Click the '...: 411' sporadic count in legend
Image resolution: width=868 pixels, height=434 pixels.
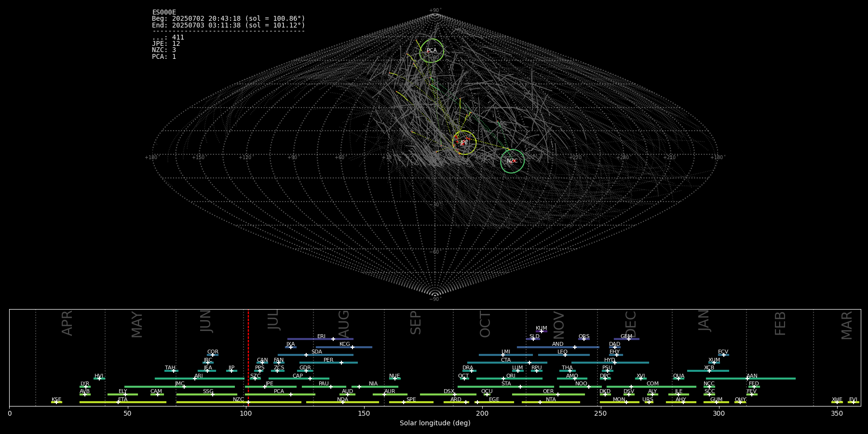(168, 38)
